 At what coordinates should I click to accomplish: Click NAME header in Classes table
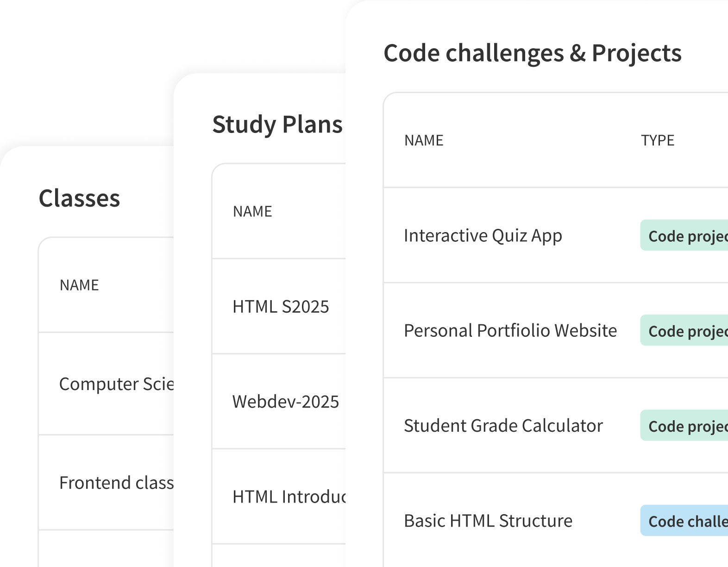(x=79, y=285)
